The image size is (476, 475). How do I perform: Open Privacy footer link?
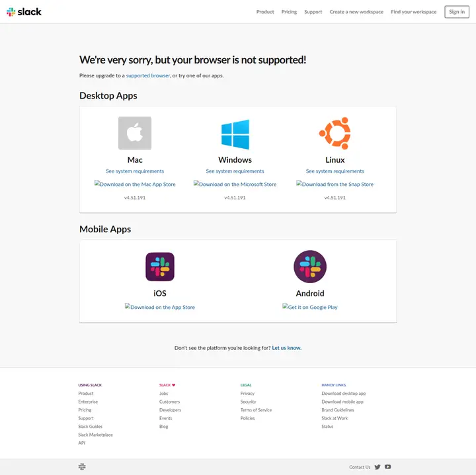pos(247,394)
